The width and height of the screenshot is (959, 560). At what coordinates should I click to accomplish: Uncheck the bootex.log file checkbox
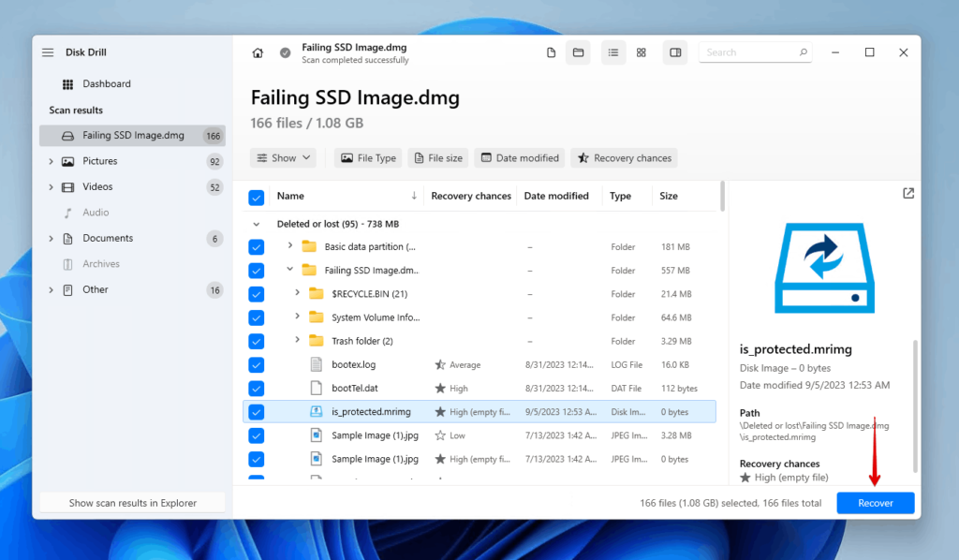(256, 365)
